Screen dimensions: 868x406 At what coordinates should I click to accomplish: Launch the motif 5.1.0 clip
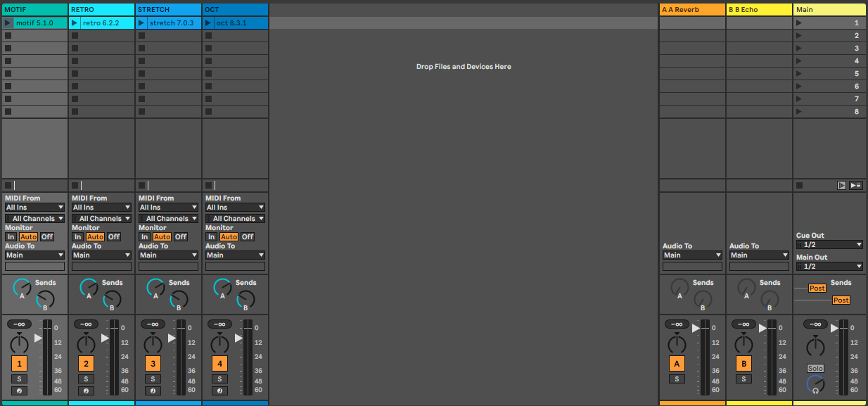(8, 23)
